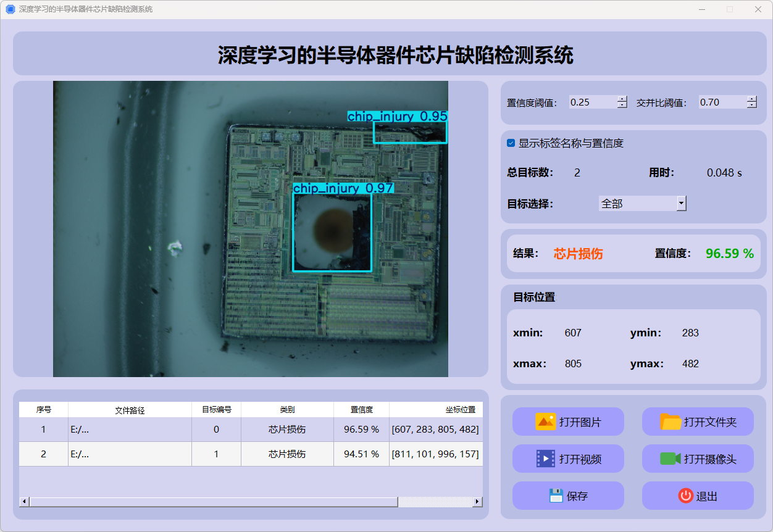Click the camera icon on 打开摄像头

671,459
